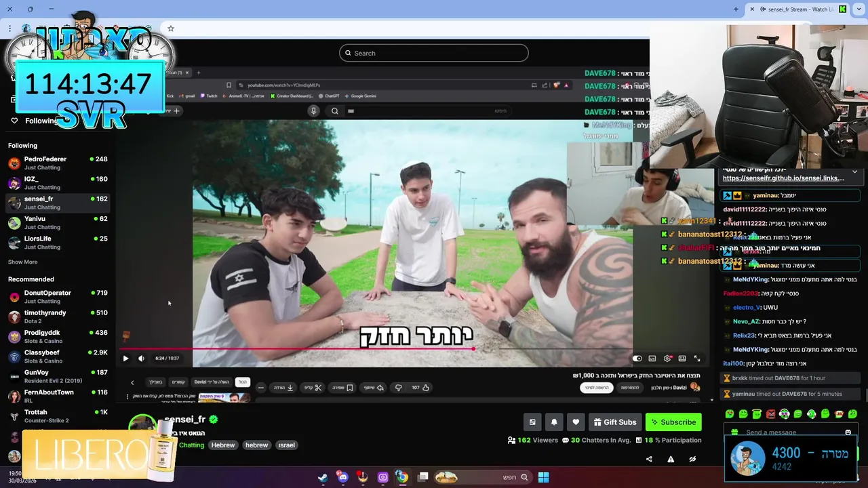Toggle YouTube autoplay switch

point(637,359)
